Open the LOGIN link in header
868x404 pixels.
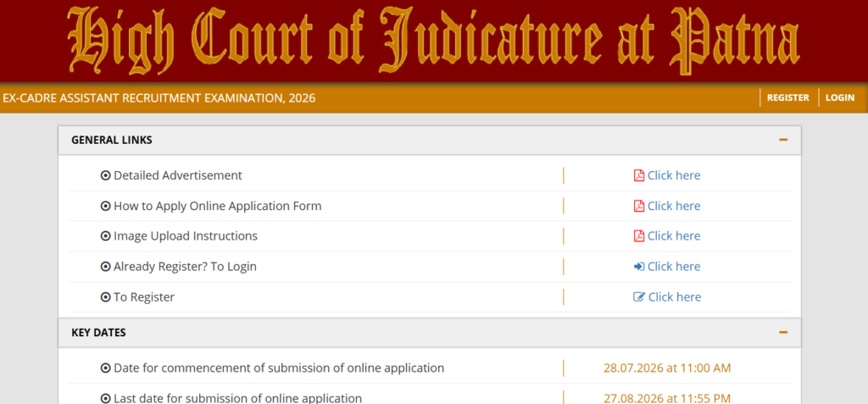click(x=840, y=98)
